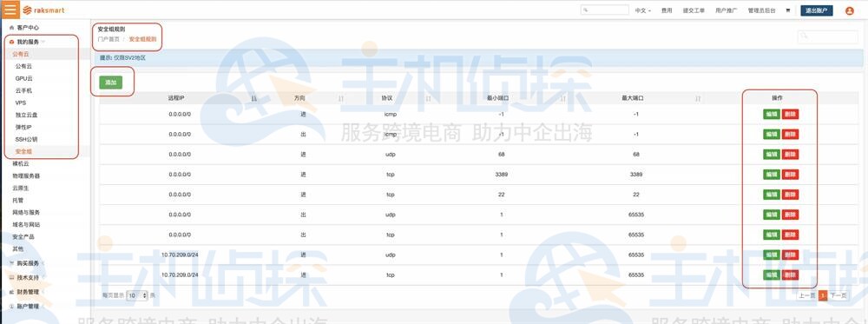Open 安全组 in the sidebar
This screenshot has width=868, height=324.
[x=23, y=151]
